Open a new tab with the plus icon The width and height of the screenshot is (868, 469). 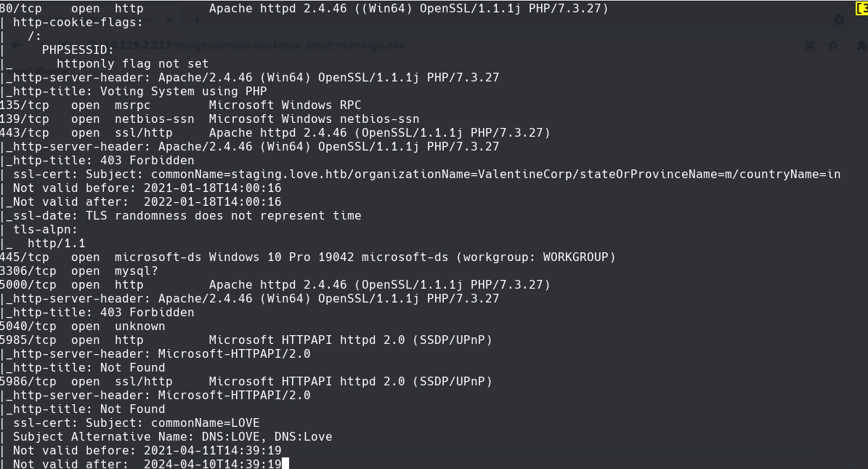[x=195, y=19]
